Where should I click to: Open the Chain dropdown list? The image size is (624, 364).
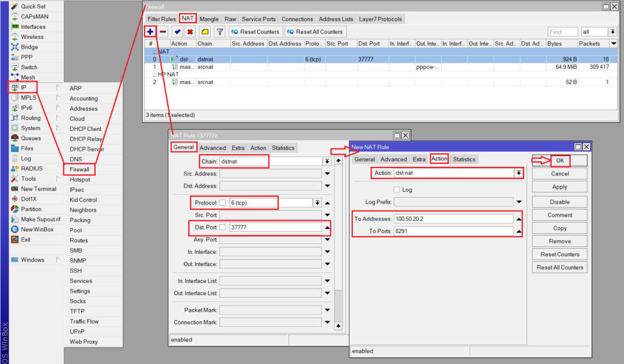pos(327,161)
